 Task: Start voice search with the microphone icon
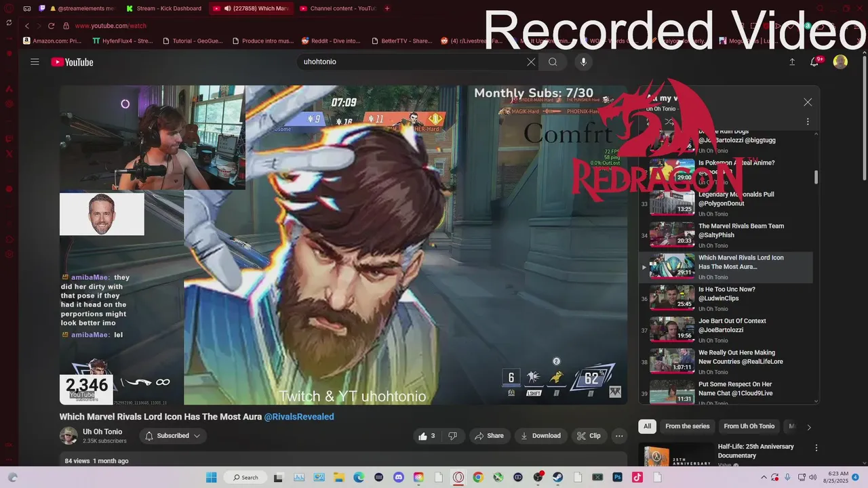[583, 62]
